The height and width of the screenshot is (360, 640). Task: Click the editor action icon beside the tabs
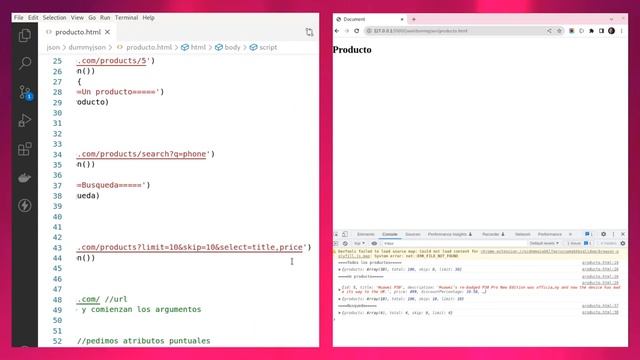[309, 32]
